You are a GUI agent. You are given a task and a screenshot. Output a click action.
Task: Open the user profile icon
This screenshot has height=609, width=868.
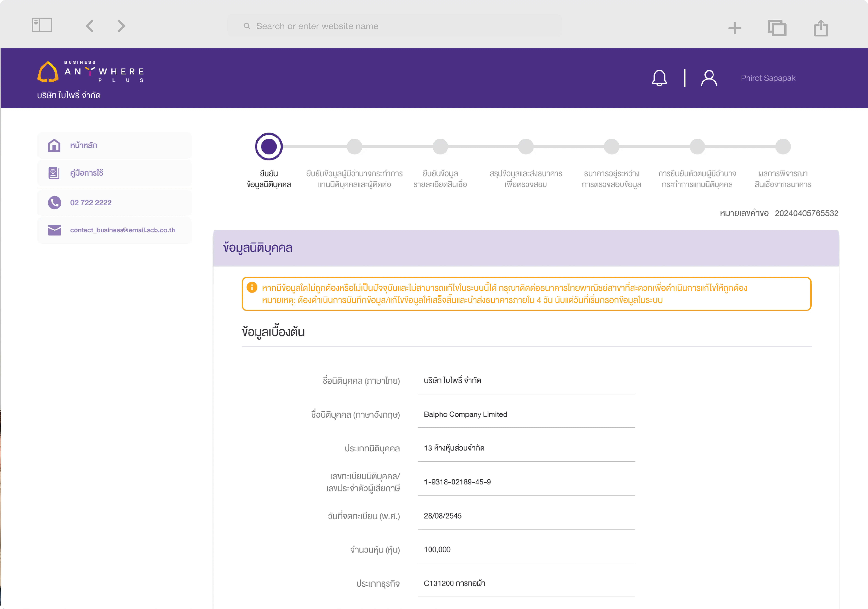[x=709, y=78]
